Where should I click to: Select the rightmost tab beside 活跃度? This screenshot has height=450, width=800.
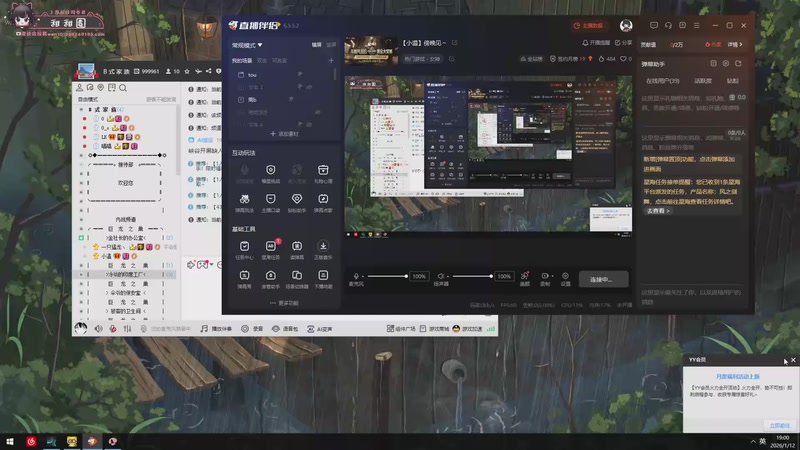point(733,81)
